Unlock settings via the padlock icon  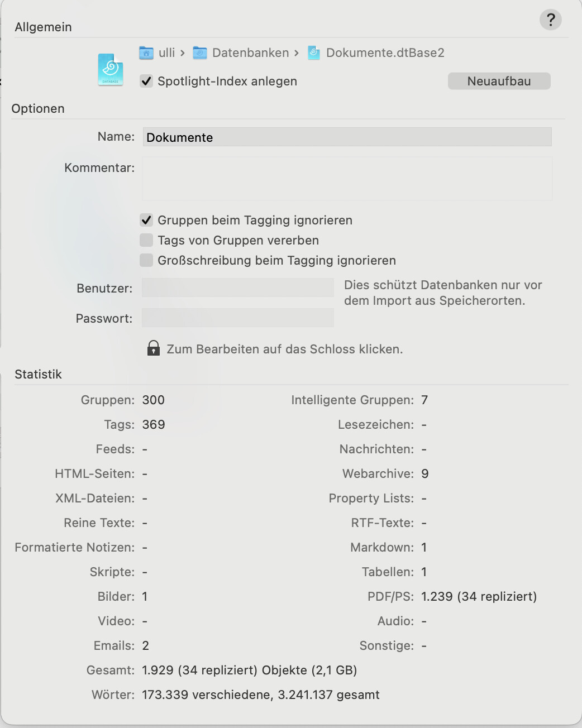click(x=154, y=348)
